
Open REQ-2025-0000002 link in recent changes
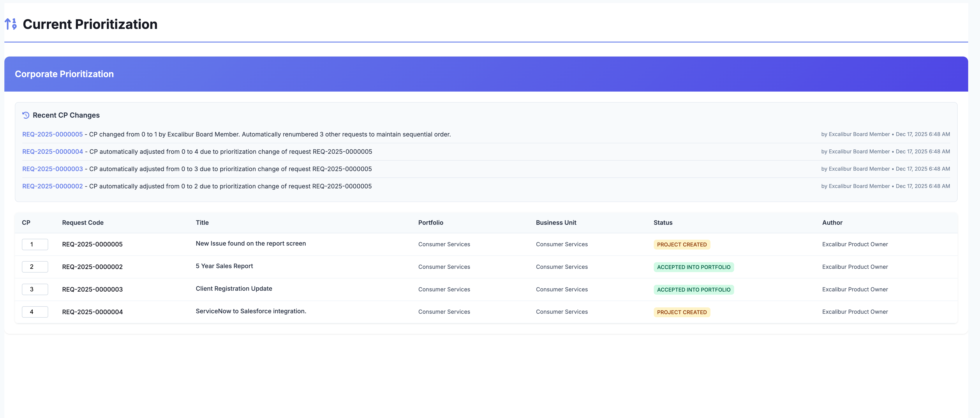tap(53, 186)
